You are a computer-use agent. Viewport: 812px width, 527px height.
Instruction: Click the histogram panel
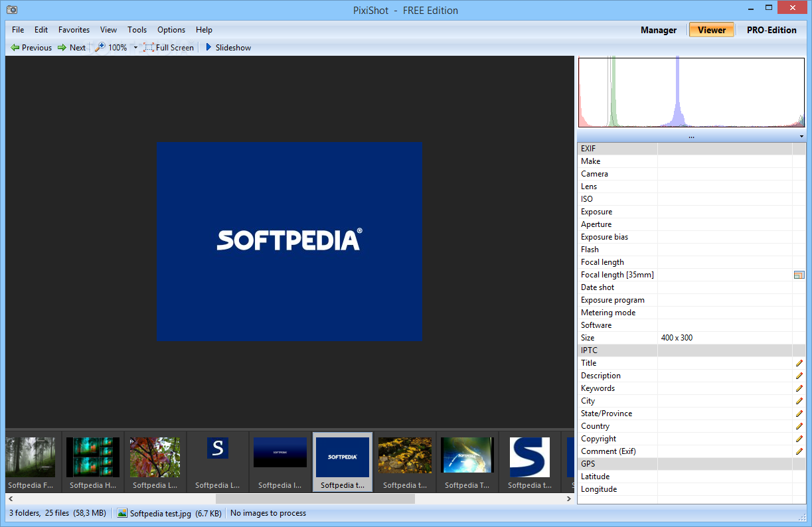tap(692, 92)
